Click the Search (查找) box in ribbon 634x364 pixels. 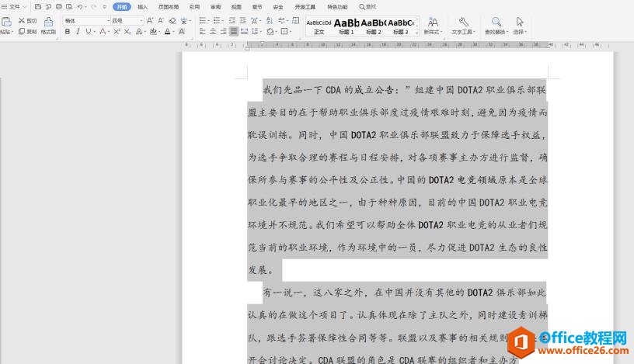point(368,7)
